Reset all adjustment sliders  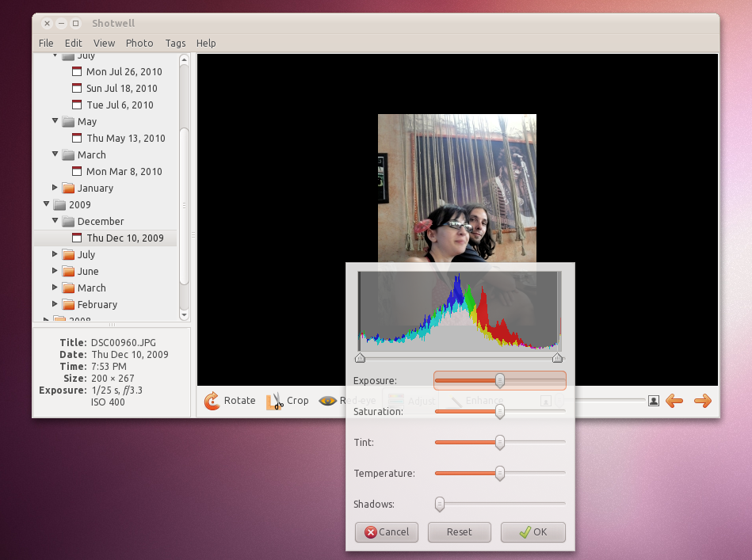pos(460,532)
